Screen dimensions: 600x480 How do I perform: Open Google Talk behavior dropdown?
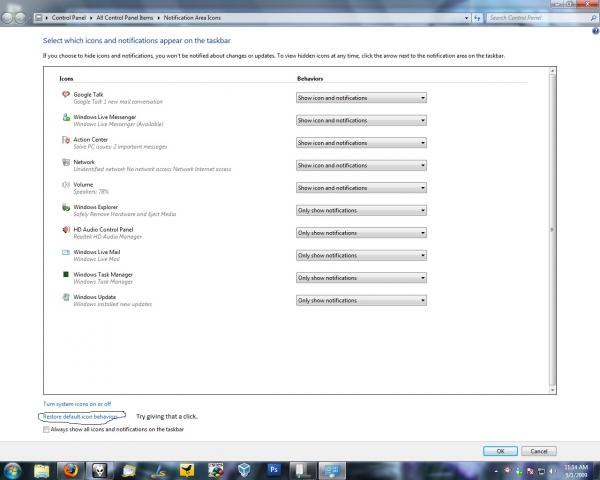361,98
